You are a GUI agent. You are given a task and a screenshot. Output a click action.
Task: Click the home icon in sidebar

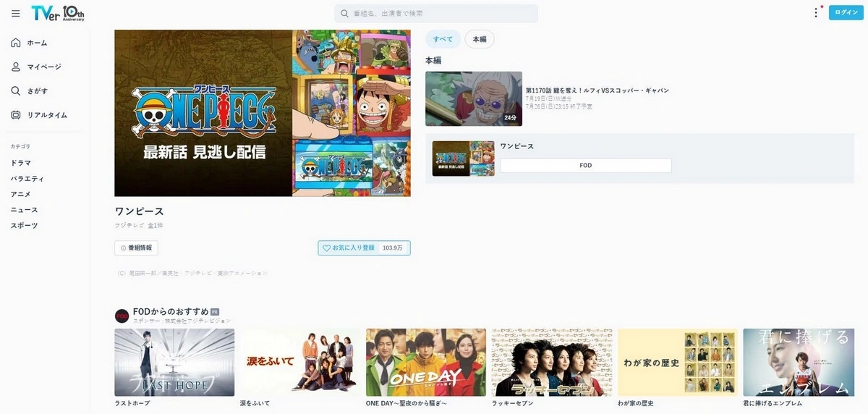tap(16, 43)
